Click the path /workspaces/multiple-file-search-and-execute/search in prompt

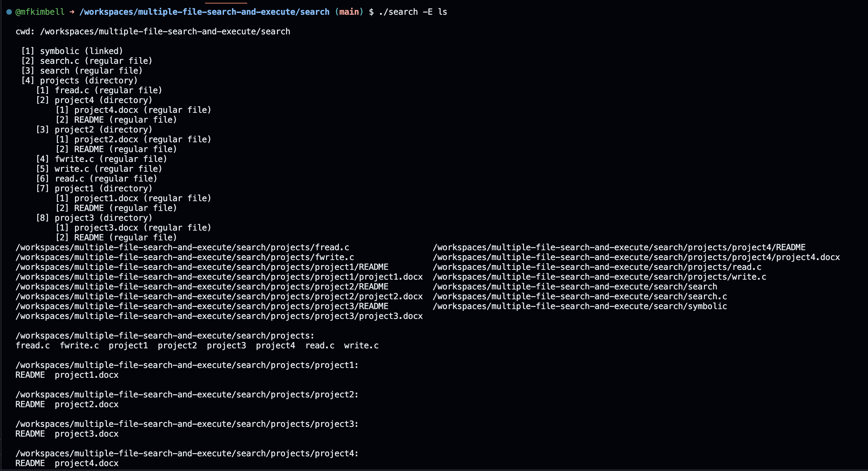[x=203, y=12]
